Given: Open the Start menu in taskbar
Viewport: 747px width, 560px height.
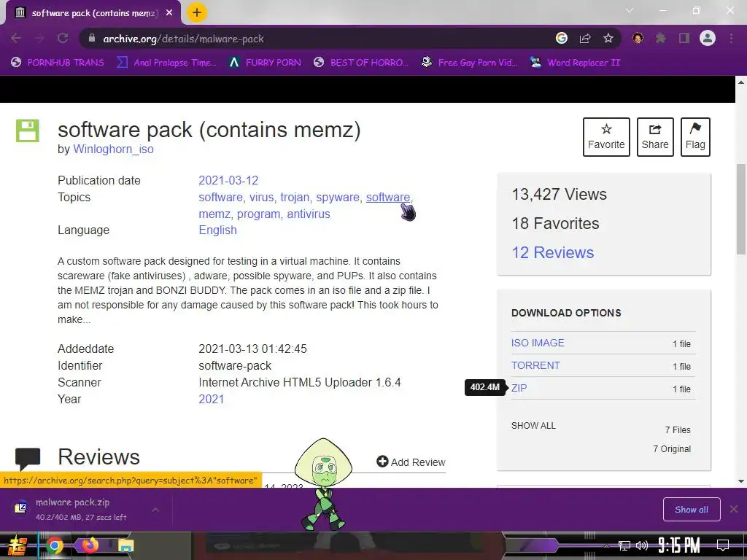Looking at the screenshot, I should (18, 545).
